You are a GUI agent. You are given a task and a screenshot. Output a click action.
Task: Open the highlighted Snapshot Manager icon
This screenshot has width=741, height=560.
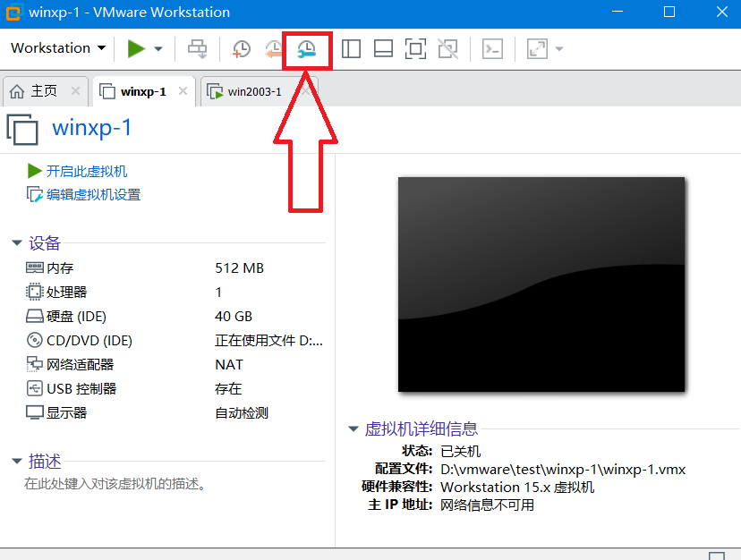[x=307, y=47]
